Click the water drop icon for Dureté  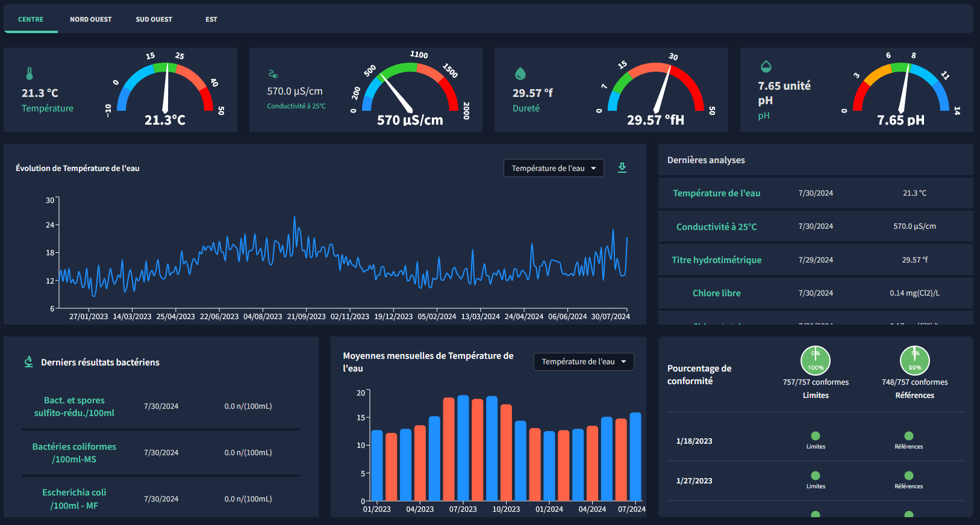point(520,73)
